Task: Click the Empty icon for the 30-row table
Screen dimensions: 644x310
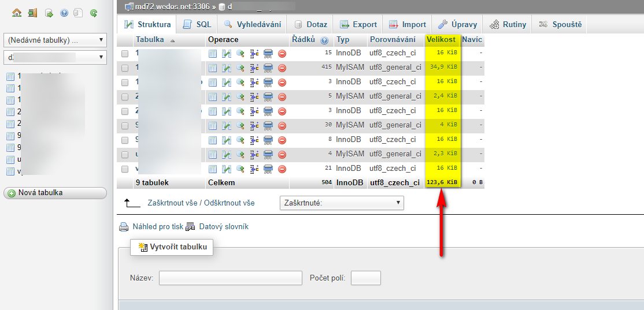Action: click(x=268, y=126)
